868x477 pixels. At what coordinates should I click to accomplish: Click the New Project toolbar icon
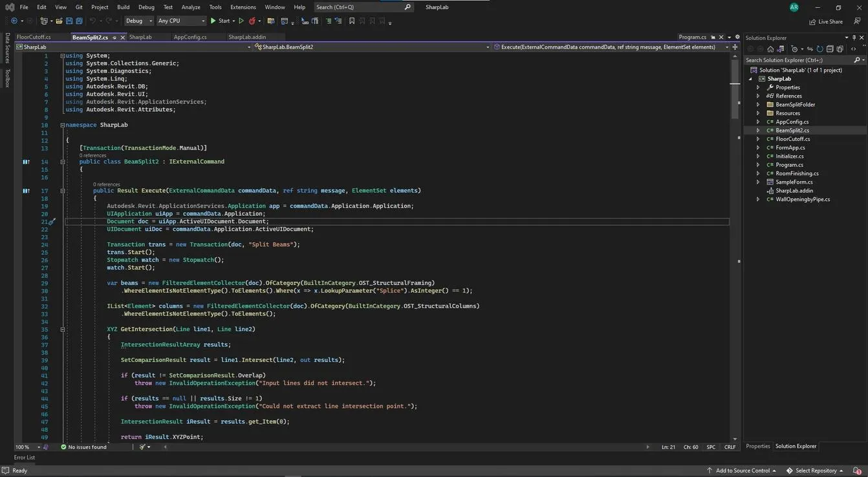point(43,21)
